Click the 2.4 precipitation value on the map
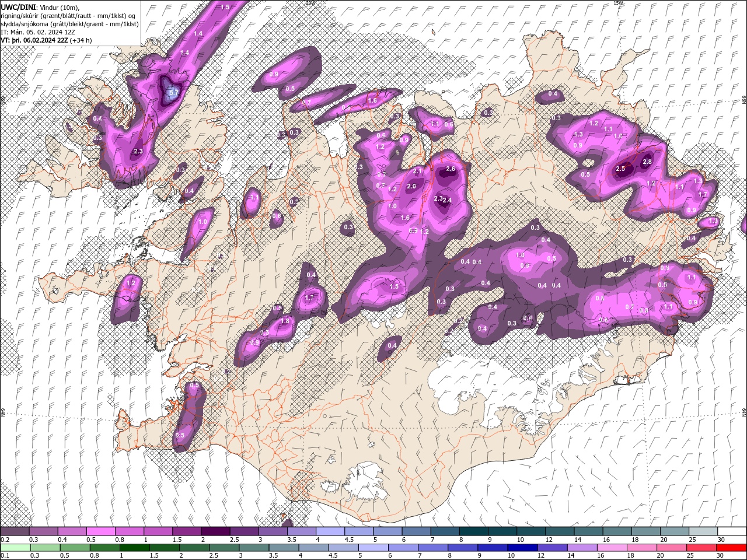Screen dimensions: 747x560 [x=448, y=200]
